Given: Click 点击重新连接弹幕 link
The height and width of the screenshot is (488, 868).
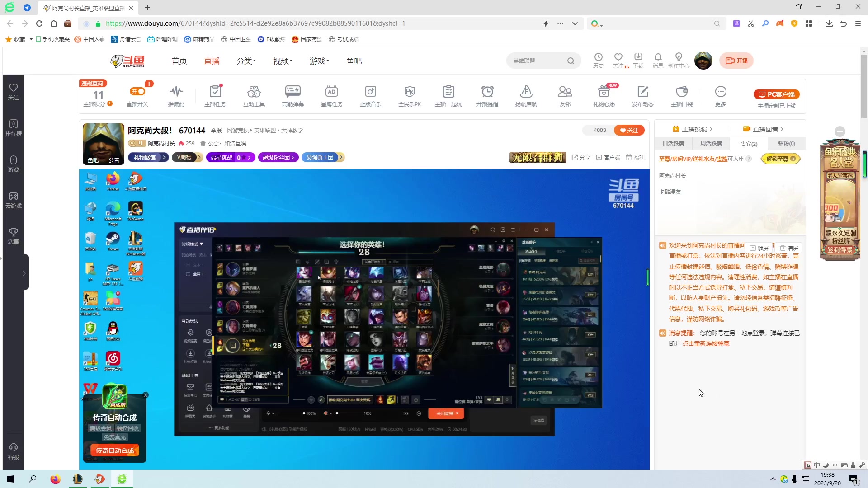Looking at the screenshot, I should click(706, 343).
